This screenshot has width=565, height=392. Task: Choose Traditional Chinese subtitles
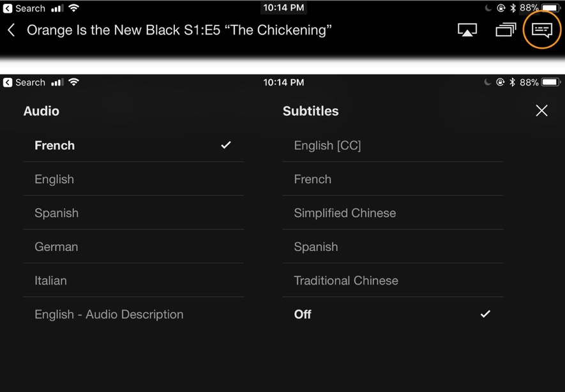click(346, 280)
